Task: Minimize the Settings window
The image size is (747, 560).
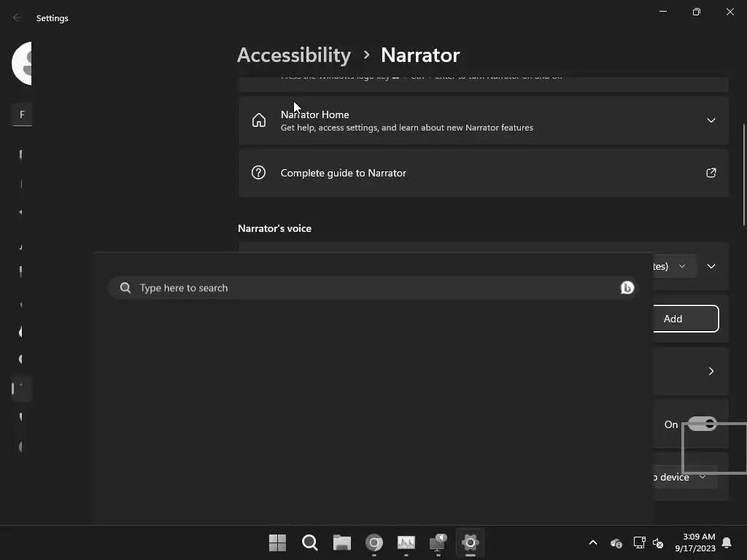Action: (x=662, y=12)
